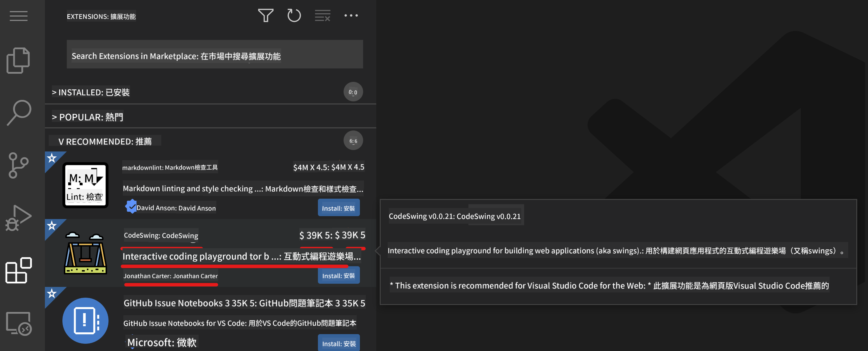
Task: Clear extensions search results
Action: (323, 15)
